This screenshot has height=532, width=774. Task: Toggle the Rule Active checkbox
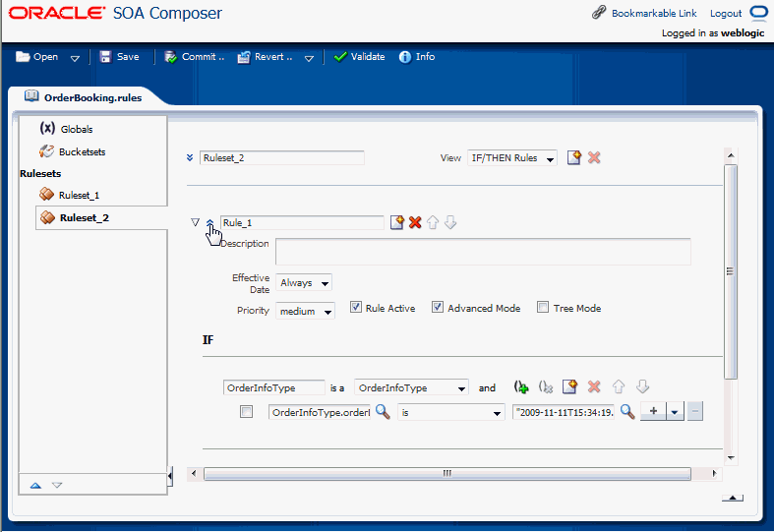[x=355, y=307]
